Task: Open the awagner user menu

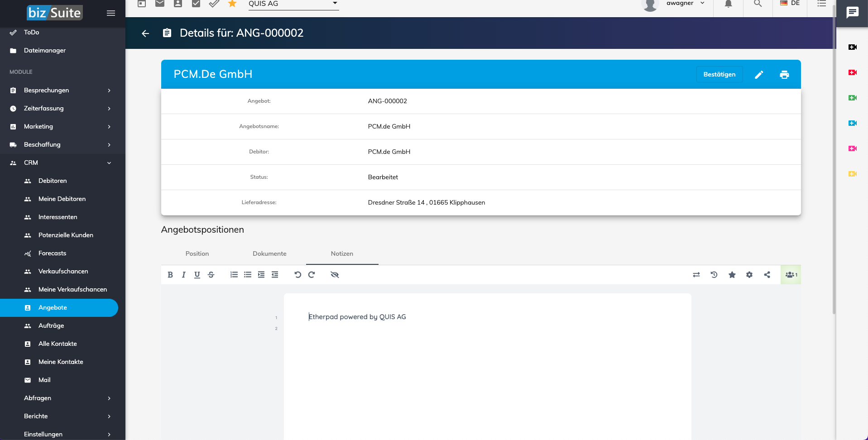Action: [x=674, y=4]
